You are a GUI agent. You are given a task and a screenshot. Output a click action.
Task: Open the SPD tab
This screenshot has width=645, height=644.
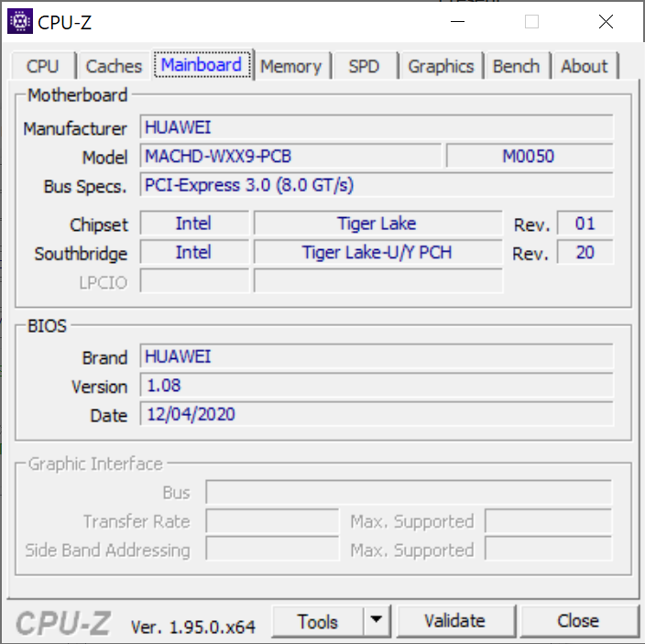(364, 66)
